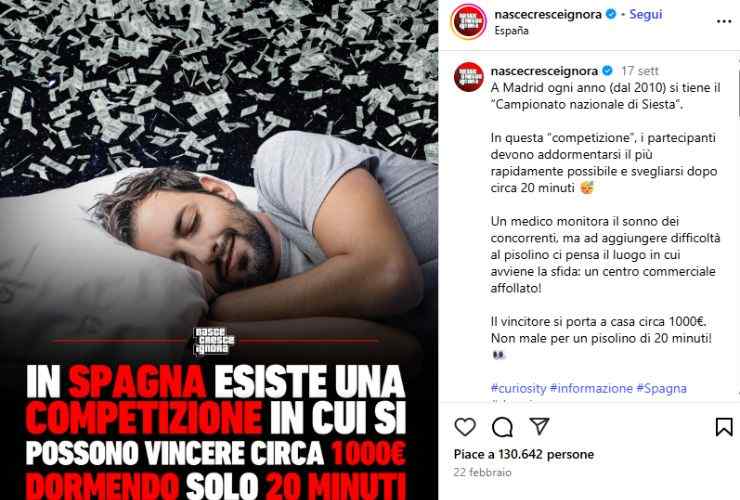Click nascecresceignora avatar in post header
The height and width of the screenshot is (500, 740).
468,21
